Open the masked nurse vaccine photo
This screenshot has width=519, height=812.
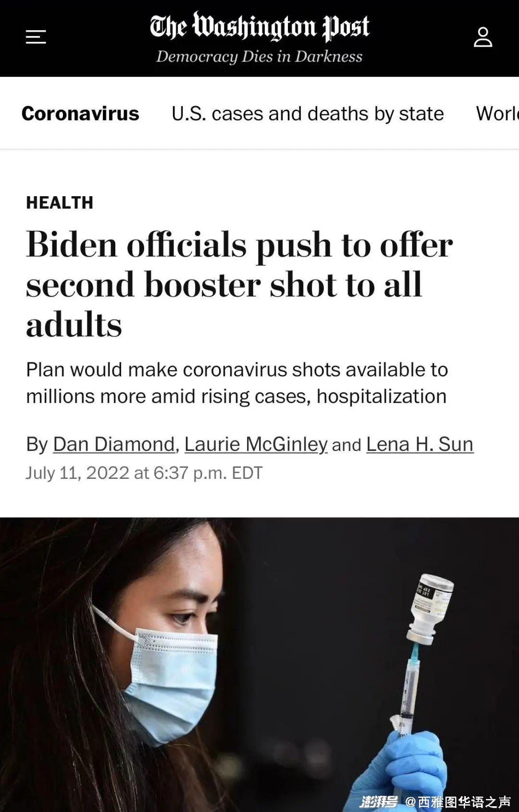click(x=259, y=664)
